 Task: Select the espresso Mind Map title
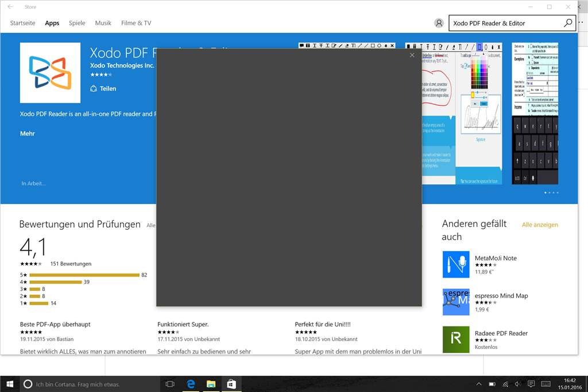501,295
